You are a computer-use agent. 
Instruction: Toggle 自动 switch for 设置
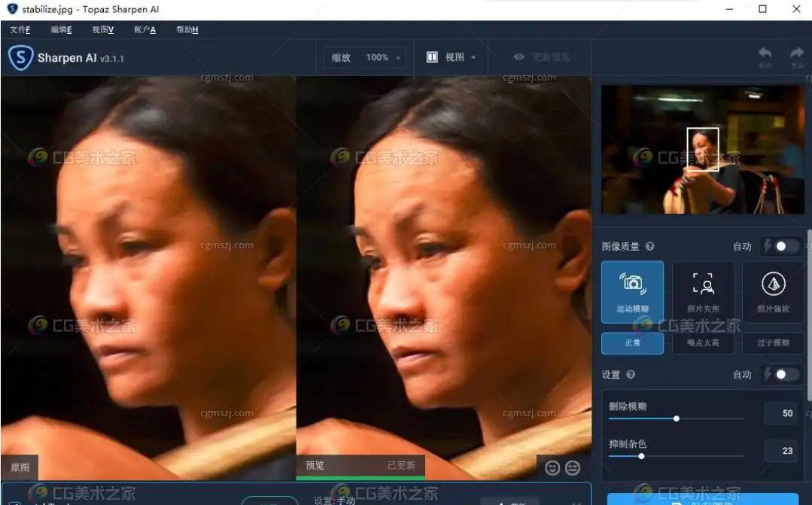[x=780, y=374]
